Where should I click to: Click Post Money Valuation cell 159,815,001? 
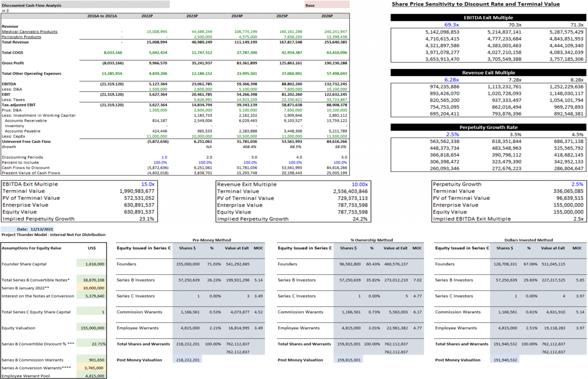click(349, 360)
